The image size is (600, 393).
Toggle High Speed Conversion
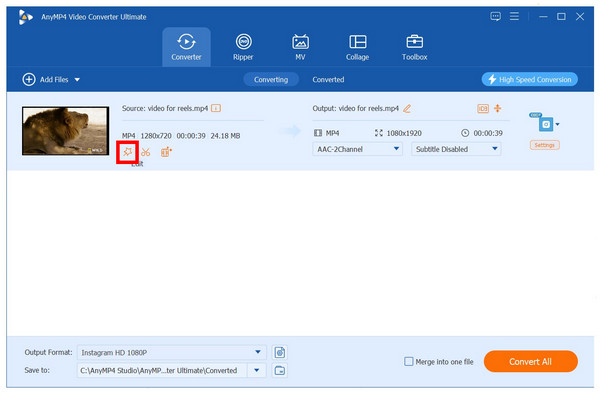point(530,80)
